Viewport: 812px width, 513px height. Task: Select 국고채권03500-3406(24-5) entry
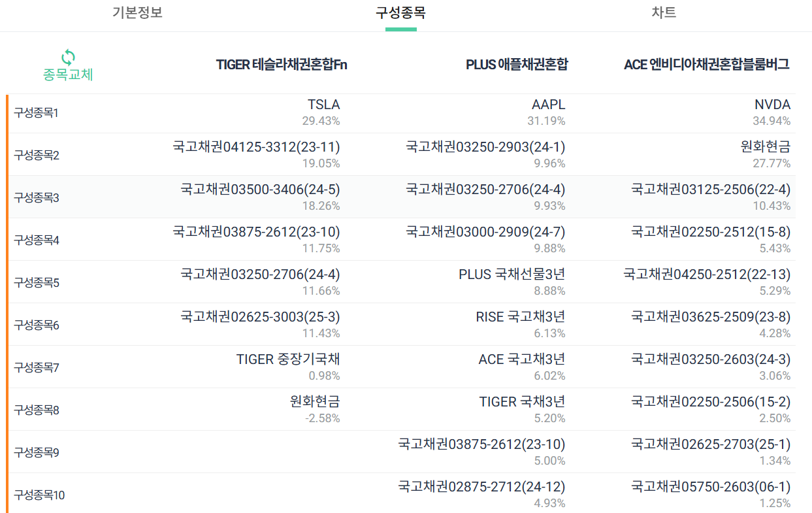click(x=260, y=190)
